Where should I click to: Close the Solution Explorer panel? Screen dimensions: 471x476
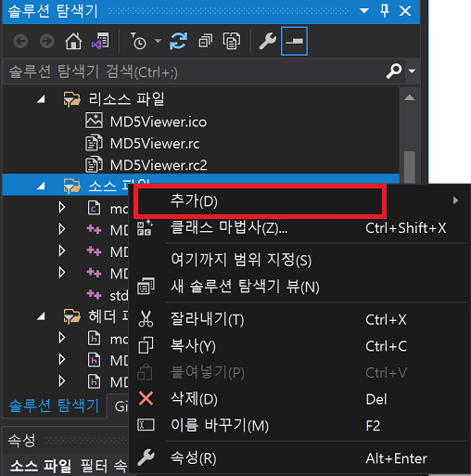click(x=405, y=11)
